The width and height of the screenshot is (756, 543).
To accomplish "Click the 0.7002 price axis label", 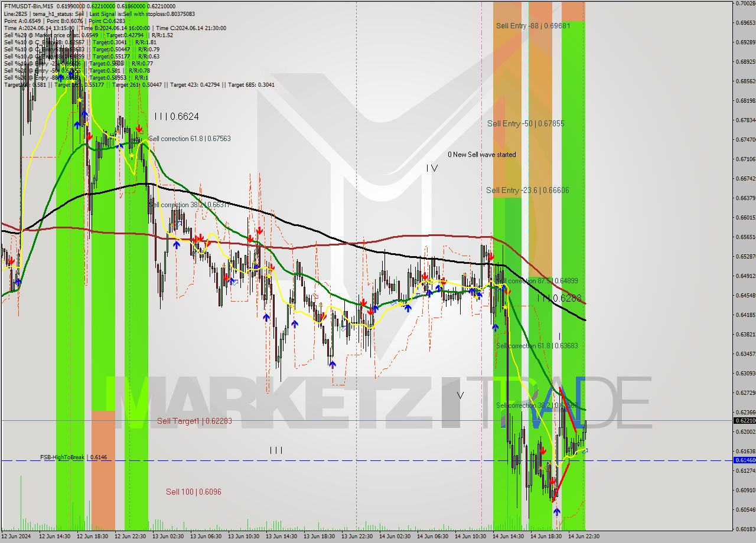I will pos(745,4).
